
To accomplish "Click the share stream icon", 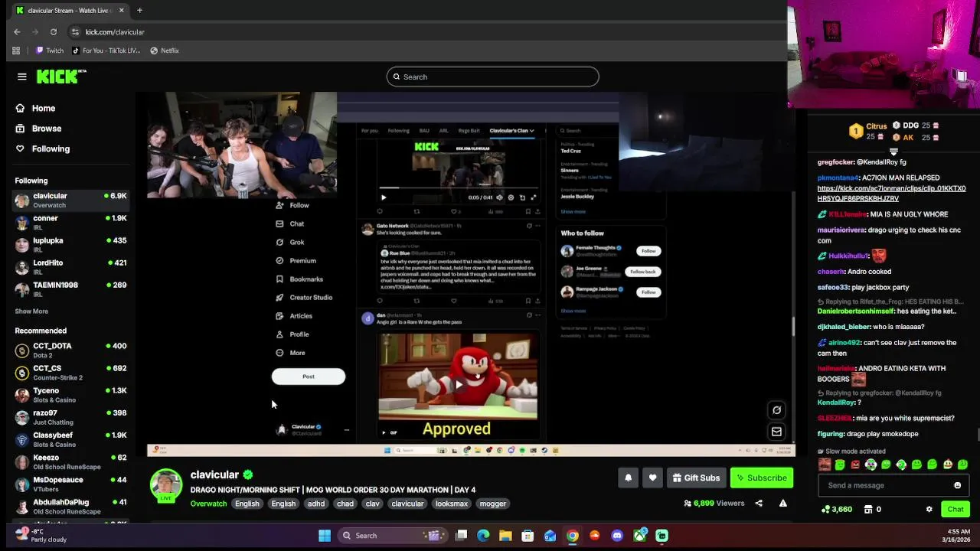I will pos(759,504).
